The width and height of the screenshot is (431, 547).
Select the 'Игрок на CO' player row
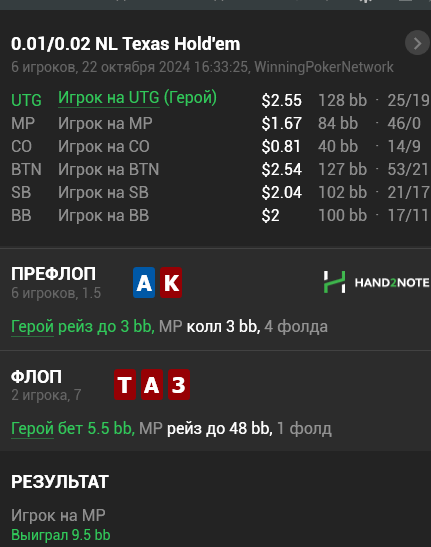pos(220,147)
